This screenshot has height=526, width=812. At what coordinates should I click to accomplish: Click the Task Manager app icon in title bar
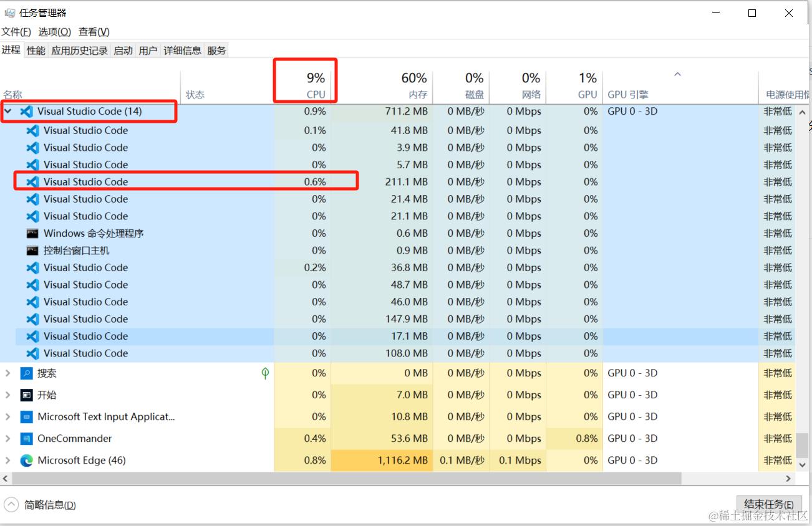point(9,12)
